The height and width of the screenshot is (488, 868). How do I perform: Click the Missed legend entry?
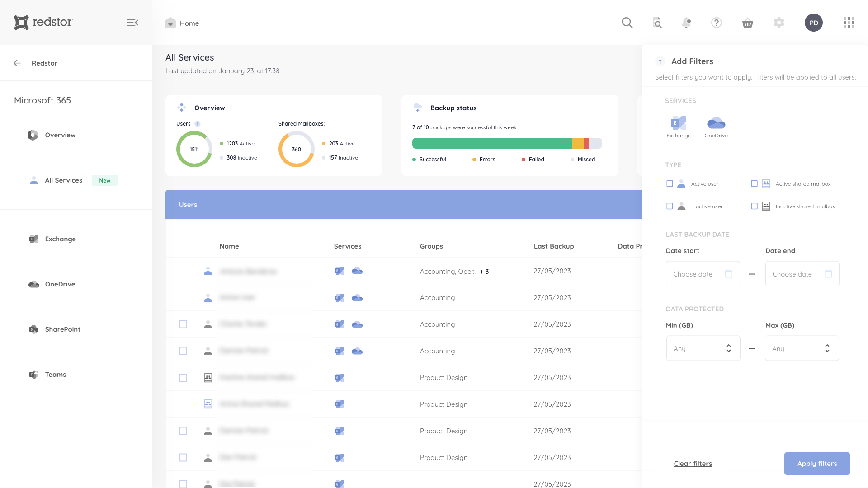pos(583,160)
